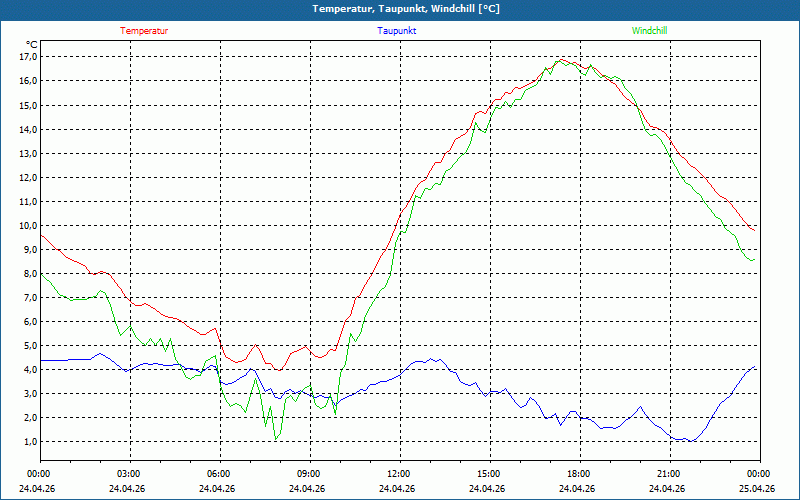
Task: Click the '5,0' y-axis value
Action: point(31,345)
